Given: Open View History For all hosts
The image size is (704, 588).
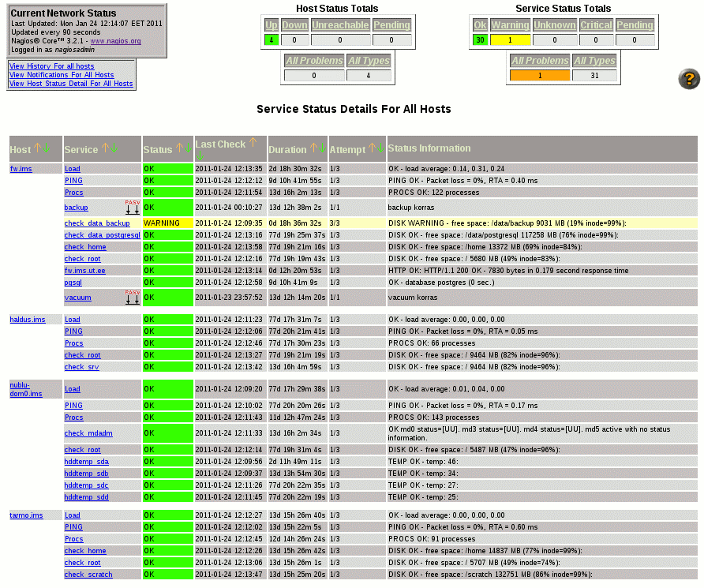Looking at the screenshot, I should (x=51, y=66).
